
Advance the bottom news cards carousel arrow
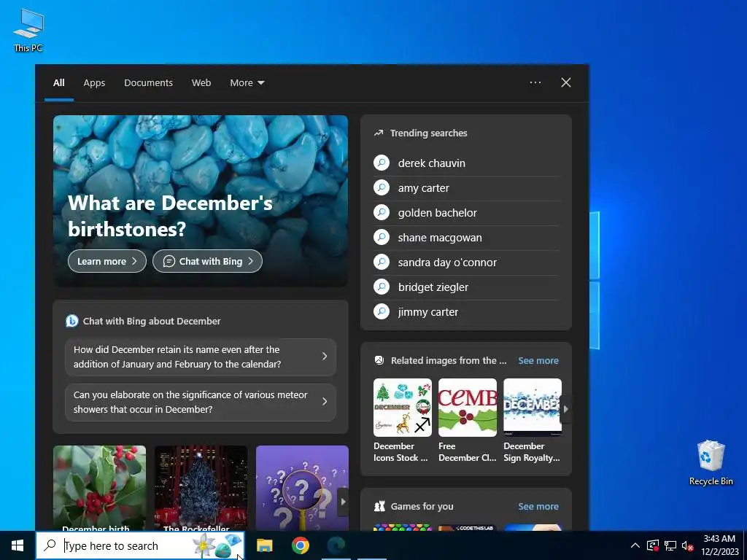[x=343, y=502]
